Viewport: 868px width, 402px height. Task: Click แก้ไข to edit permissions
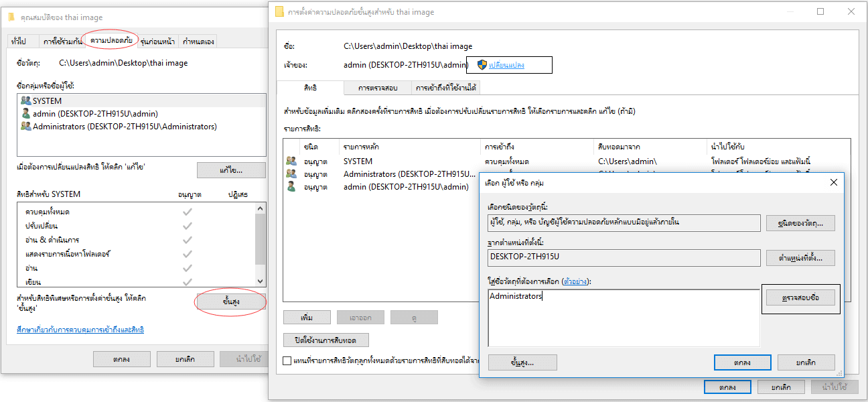point(231,170)
